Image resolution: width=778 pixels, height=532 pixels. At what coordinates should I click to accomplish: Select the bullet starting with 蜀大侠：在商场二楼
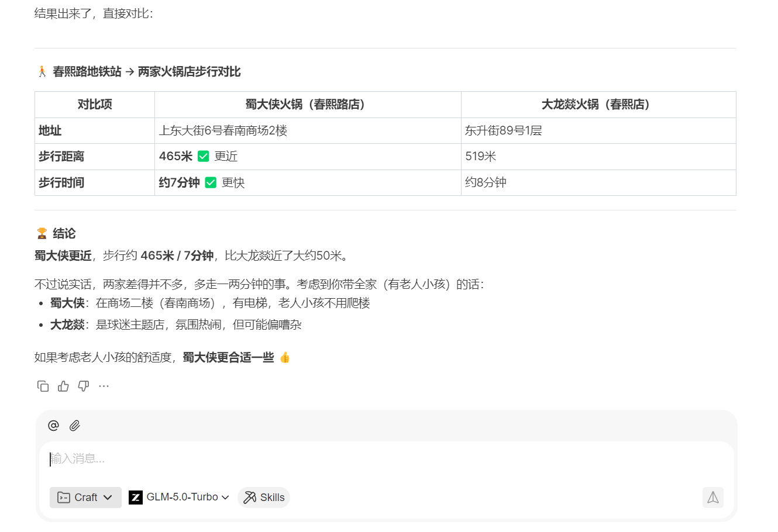coord(210,303)
